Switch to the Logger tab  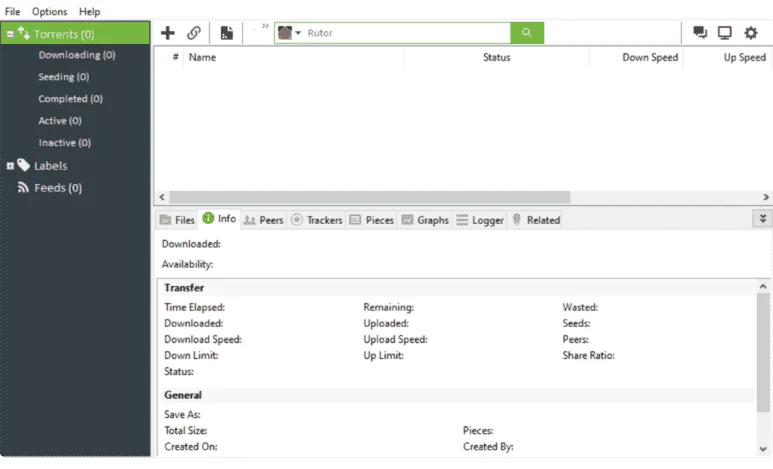(x=480, y=220)
